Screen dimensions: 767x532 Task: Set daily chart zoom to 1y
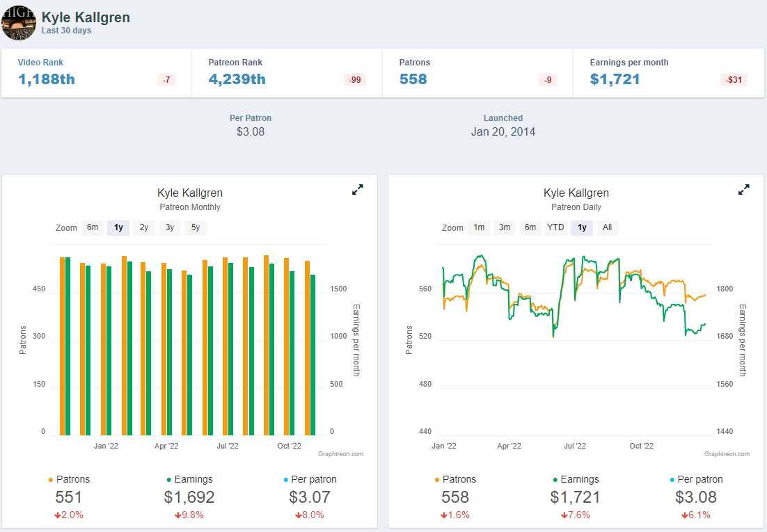click(x=582, y=227)
